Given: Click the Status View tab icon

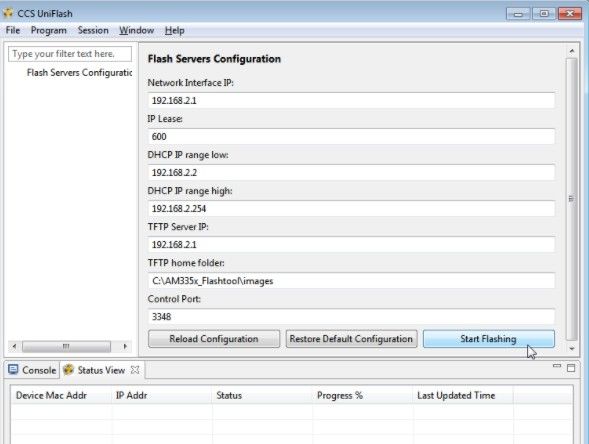Looking at the screenshot, I should [68, 370].
